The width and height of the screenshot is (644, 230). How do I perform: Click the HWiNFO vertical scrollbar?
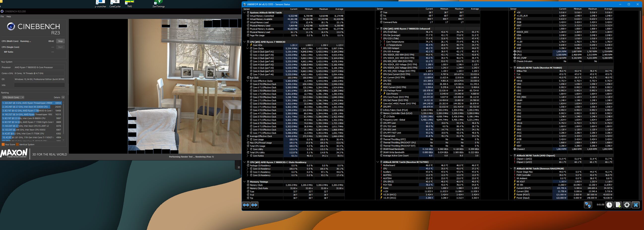click(641, 36)
